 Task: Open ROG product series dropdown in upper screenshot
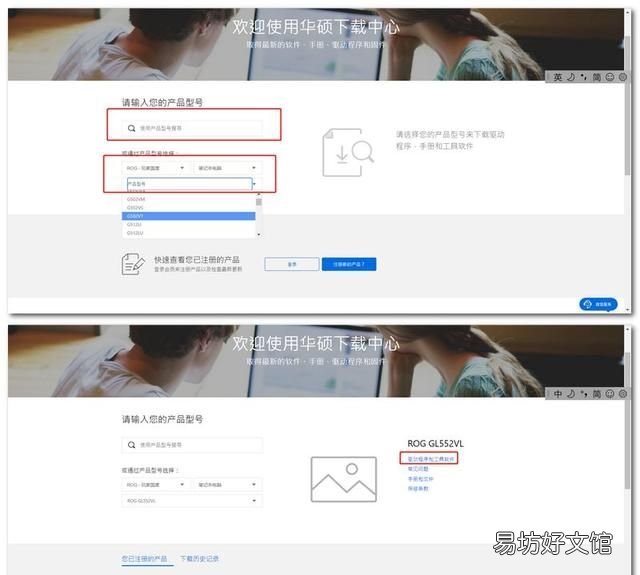click(155, 168)
